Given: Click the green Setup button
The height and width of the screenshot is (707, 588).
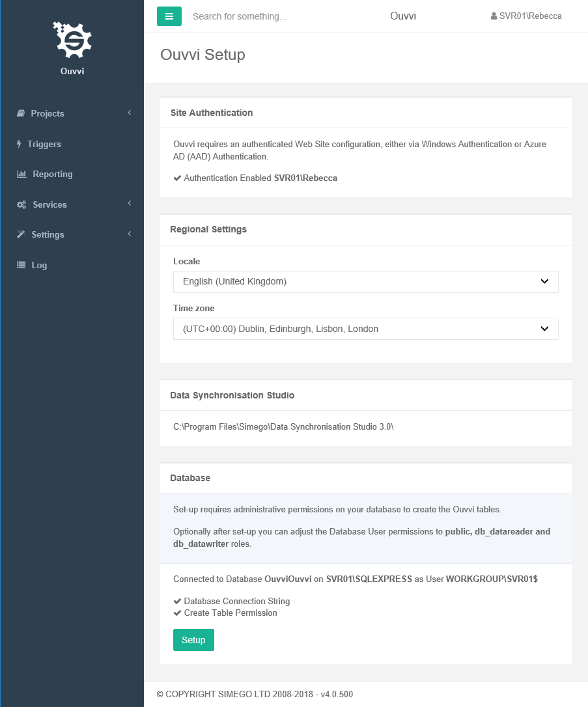Looking at the screenshot, I should click(193, 640).
